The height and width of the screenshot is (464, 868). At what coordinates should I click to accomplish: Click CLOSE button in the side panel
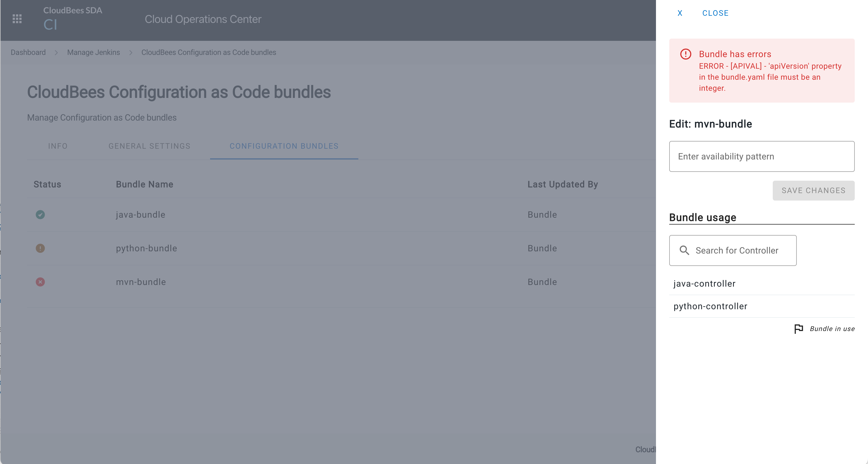pos(715,13)
